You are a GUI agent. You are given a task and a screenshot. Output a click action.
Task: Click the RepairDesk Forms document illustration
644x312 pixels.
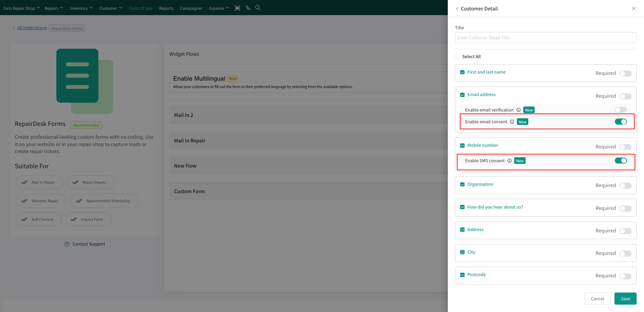[85, 81]
